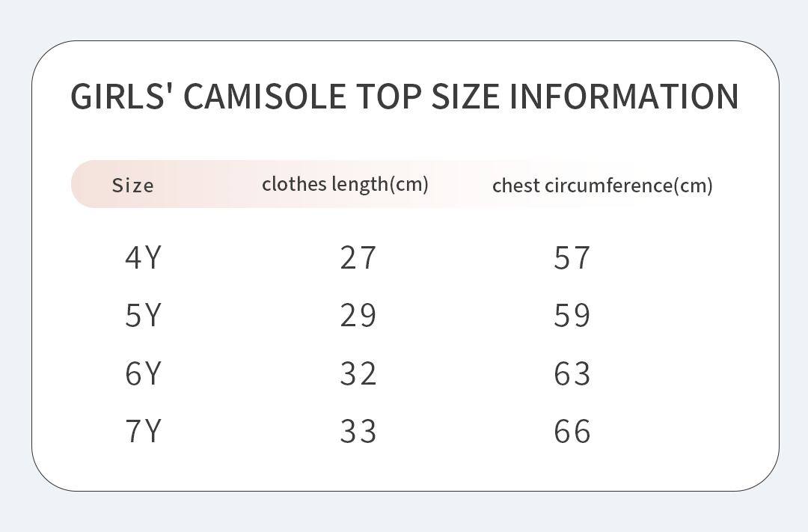The image size is (808, 532).
Task: Click the 5Y size row label
Action: pyautogui.click(x=143, y=315)
